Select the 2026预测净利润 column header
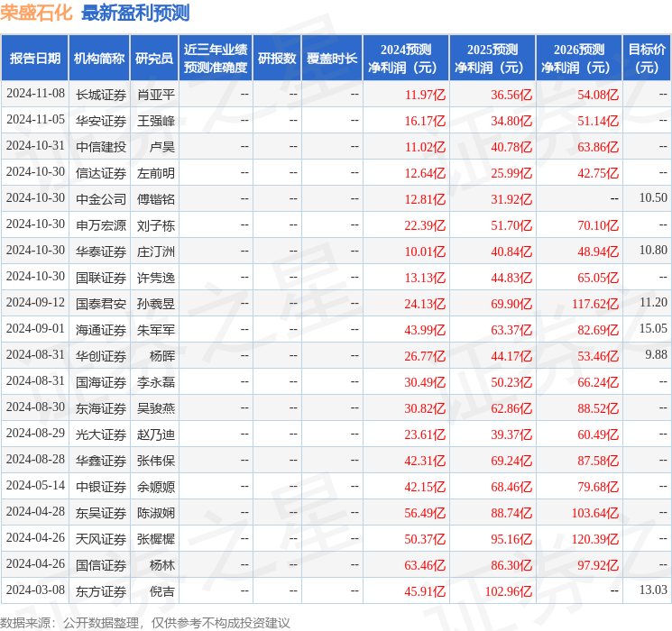672x631 pixels. [x=579, y=59]
